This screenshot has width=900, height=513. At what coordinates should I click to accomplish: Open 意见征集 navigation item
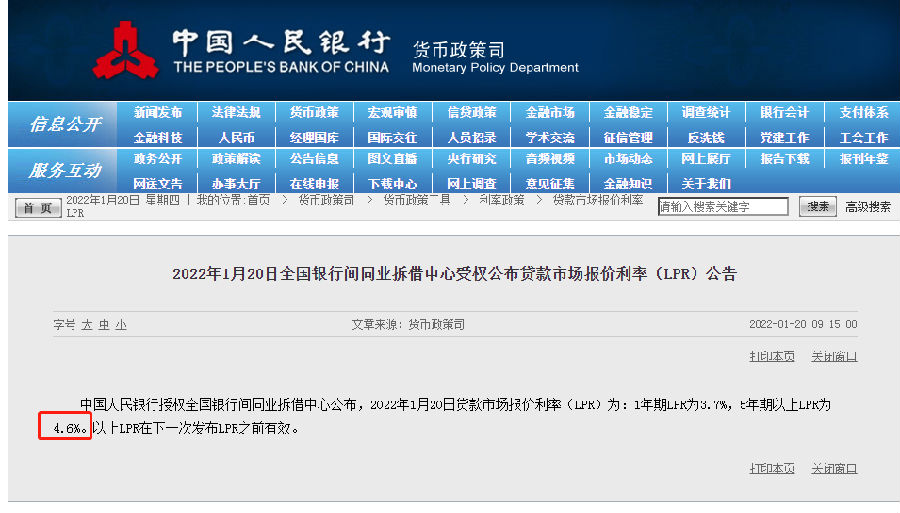click(x=550, y=184)
